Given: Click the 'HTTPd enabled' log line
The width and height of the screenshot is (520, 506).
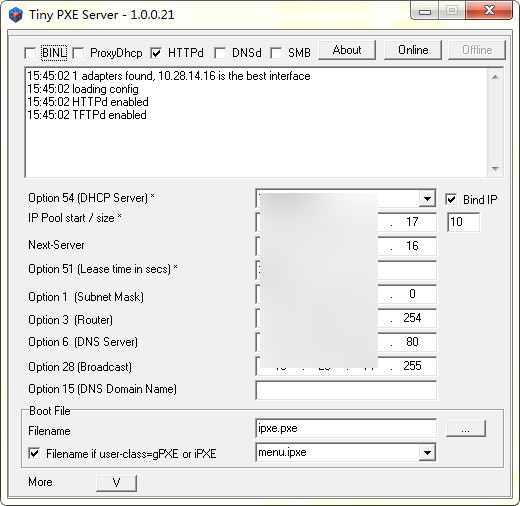Looking at the screenshot, I should [x=88, y=102].
